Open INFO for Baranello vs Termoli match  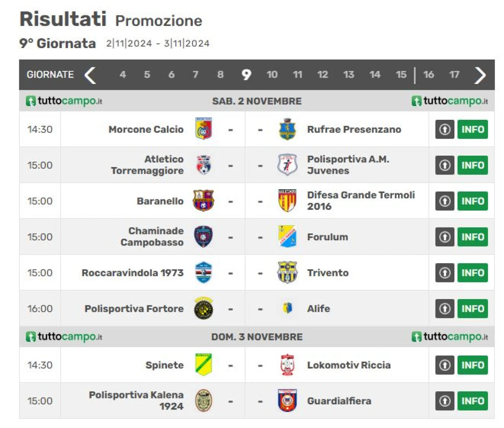(472, 201)
